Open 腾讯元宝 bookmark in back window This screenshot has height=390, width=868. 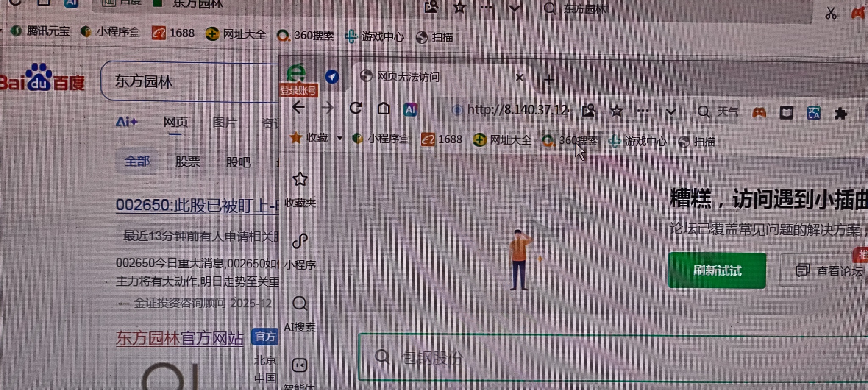pos(40,31)
